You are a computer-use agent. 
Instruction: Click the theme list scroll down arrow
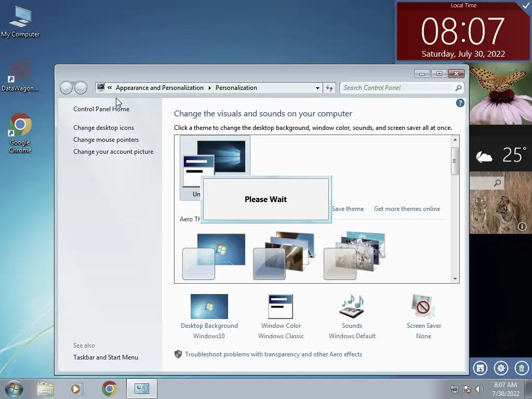(x=455, y=278)
